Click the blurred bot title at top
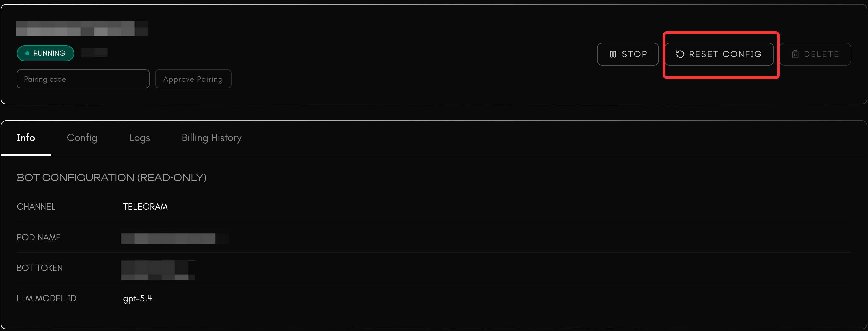This screenshot has height=331, width=868. tap(81, 28)
